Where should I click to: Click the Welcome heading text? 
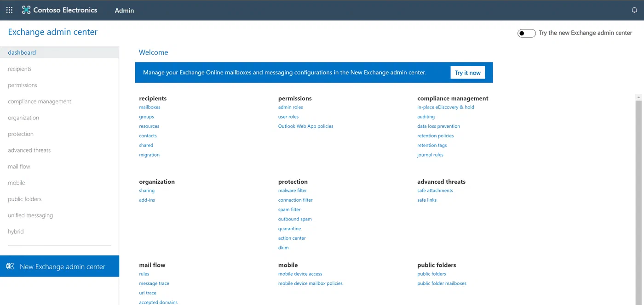click(153, 52)
